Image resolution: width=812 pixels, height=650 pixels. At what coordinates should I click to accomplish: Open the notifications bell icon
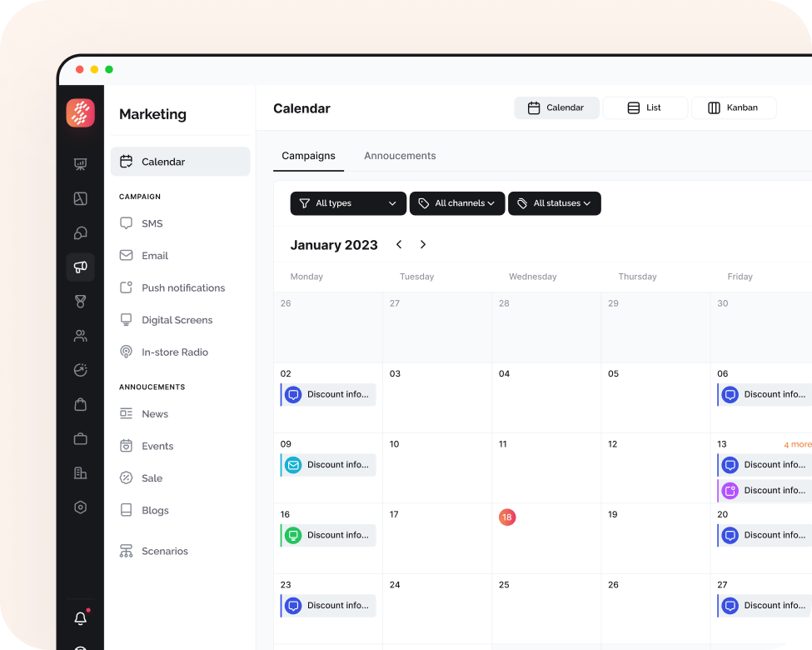coord(80,617)
